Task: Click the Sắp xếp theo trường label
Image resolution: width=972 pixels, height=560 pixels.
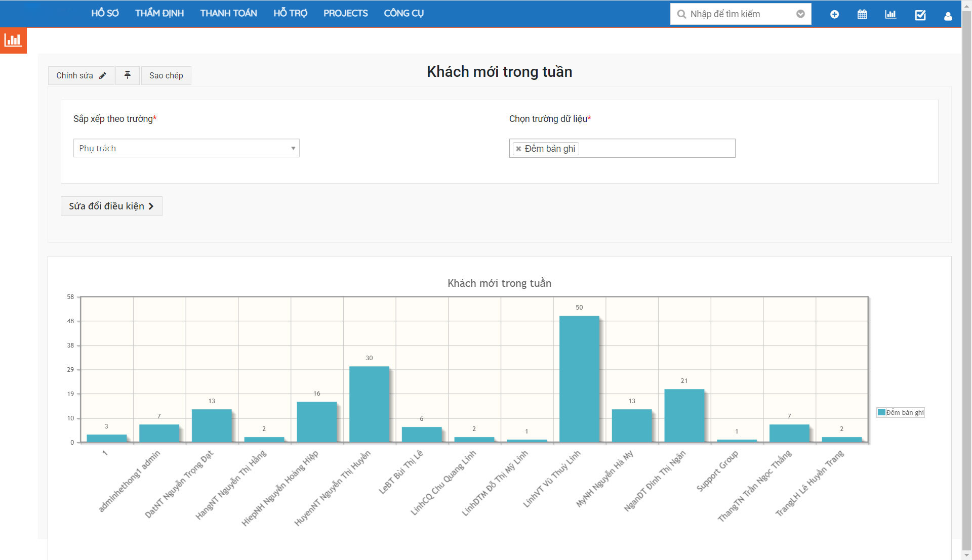Action: [x=115, y=119]
